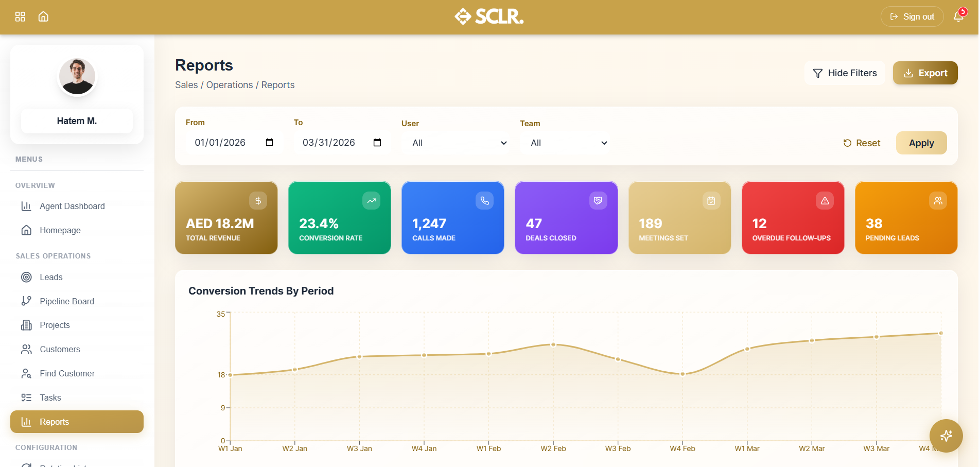Image resolution: width=980 pixels, height=467 pixels.
Task: Click the Pipeline Board branch icon
Action: pos(26,301)
